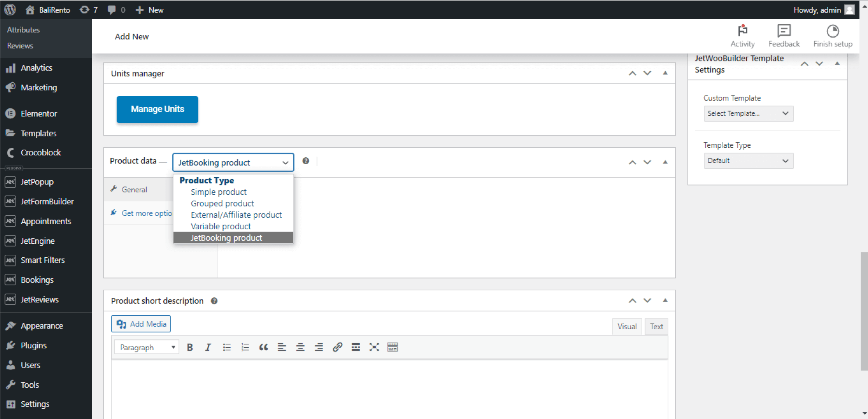Collapse the Product data panel
The image size is (868, 419).
(665, 162)
